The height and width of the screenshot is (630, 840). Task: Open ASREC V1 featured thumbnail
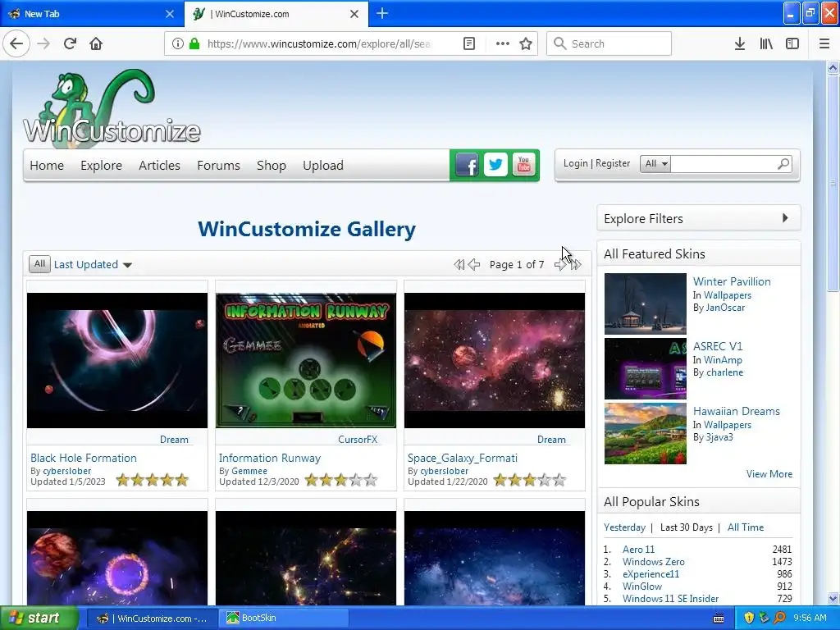tap(645, 368)
